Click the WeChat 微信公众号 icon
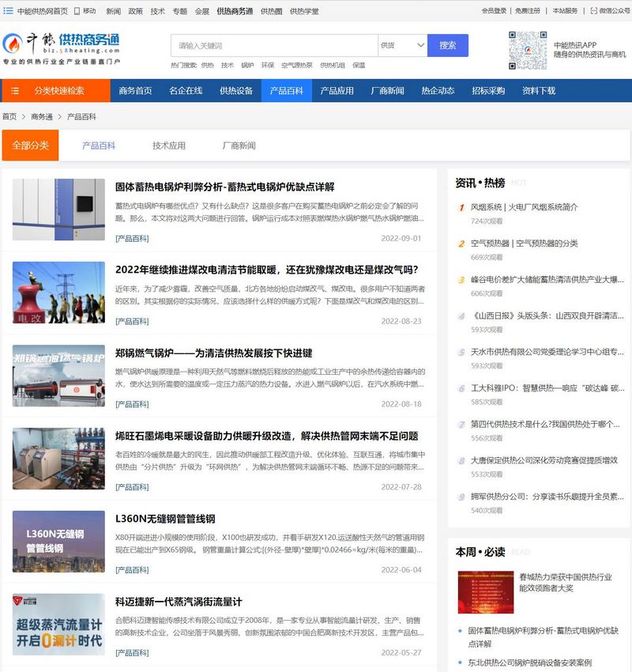632x672 pixels. [x=593, y=11]
